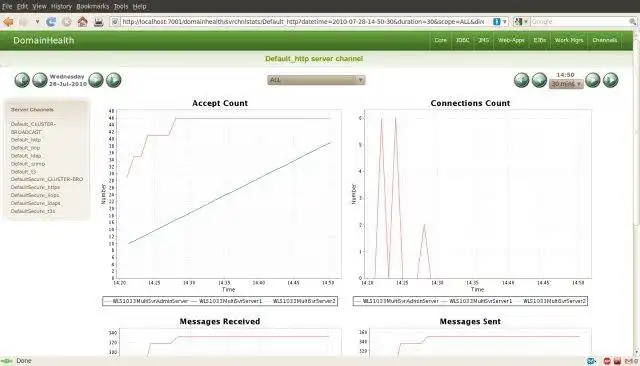The width and height of the screenshot is (640, 366).
Task: Open the Help menu
Action: click(139, 6)
